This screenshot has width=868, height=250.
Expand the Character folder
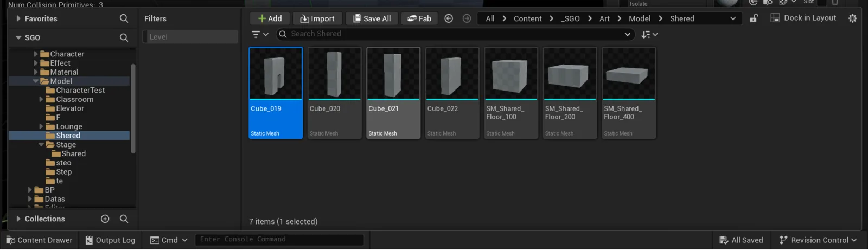coord(36,54)
